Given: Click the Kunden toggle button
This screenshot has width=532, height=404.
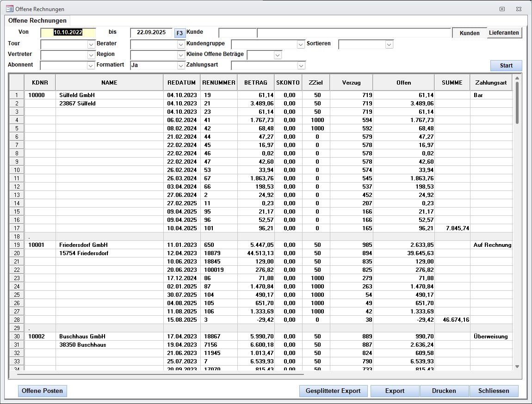Looking at the screenshot, I should 469,33.
